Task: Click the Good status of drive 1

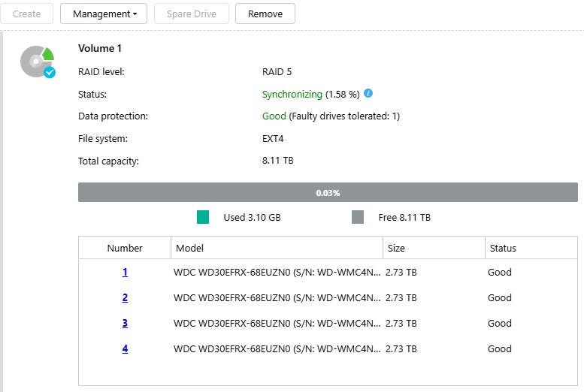Action: tap(500, 272)
